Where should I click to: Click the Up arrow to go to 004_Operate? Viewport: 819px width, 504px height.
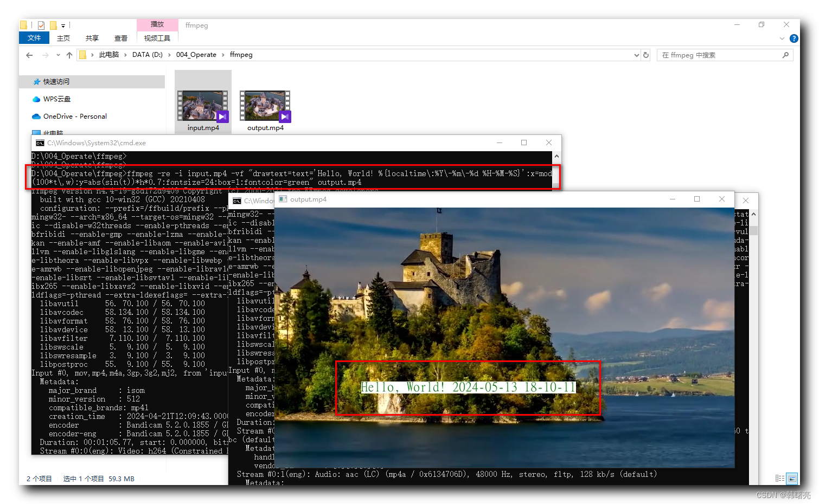(x=69, y=55)
